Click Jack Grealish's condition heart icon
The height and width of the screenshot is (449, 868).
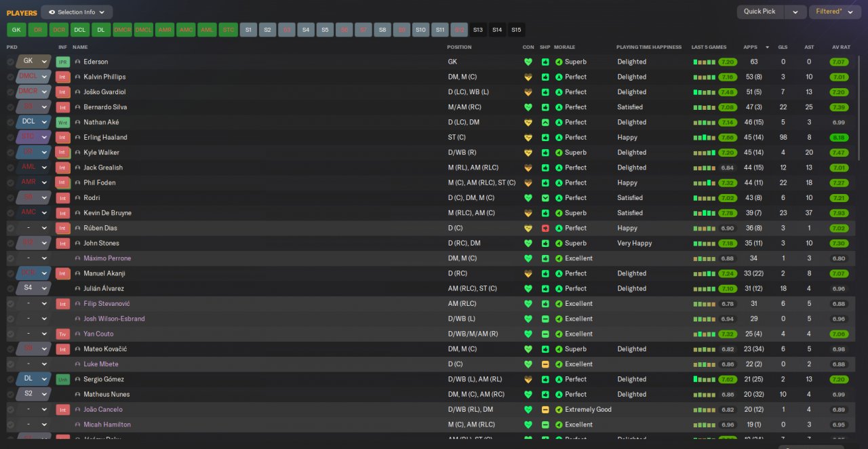(x=528, y=168)
